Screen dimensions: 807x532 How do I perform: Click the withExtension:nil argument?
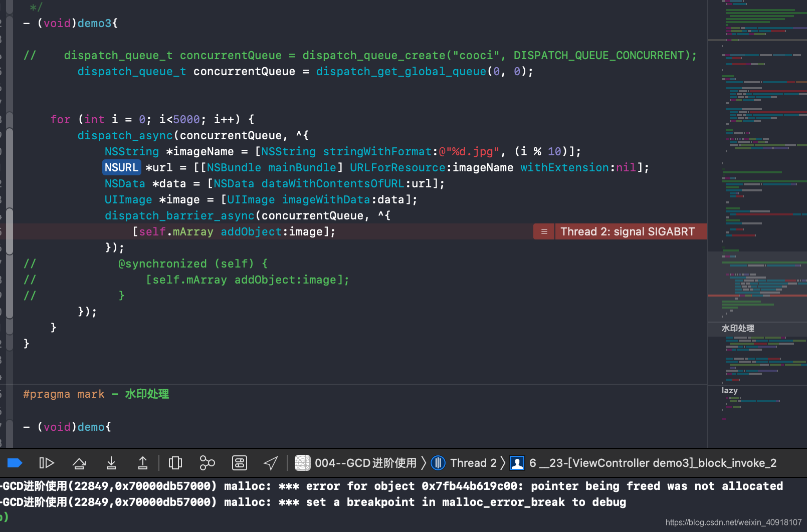click(x=578, y=167)
